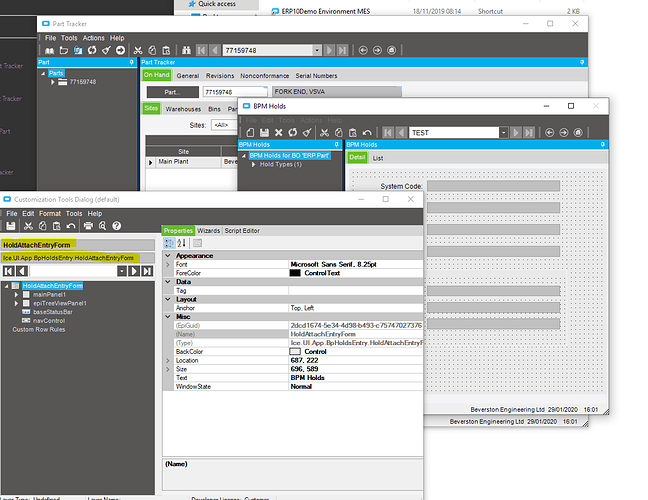
Task: Click New icon in BPM Holds toolbar
Action: point(250,133)
